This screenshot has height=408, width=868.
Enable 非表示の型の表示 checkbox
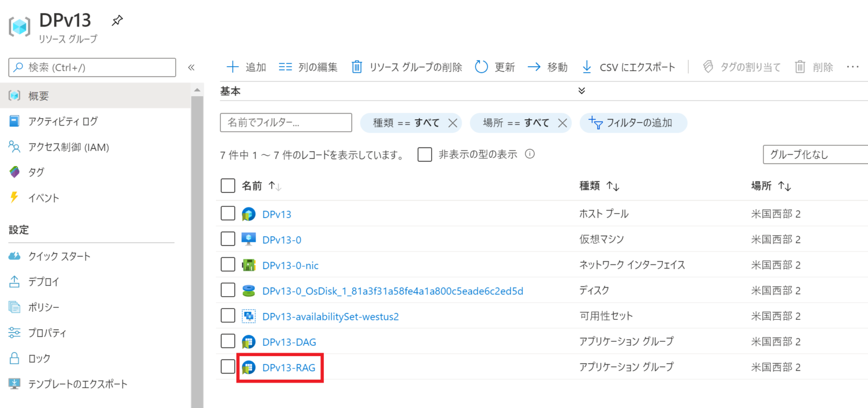pos(424,154)
